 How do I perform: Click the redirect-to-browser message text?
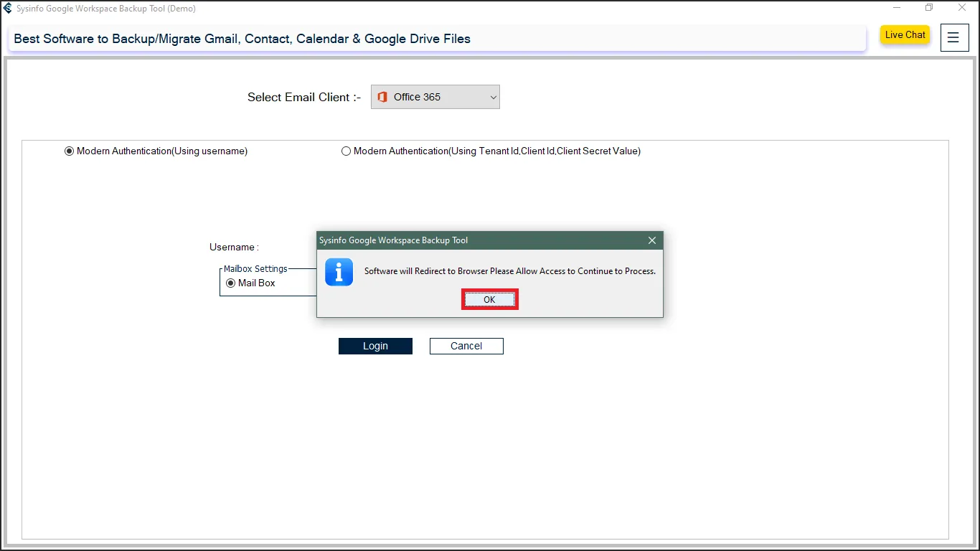coord(510,271)
